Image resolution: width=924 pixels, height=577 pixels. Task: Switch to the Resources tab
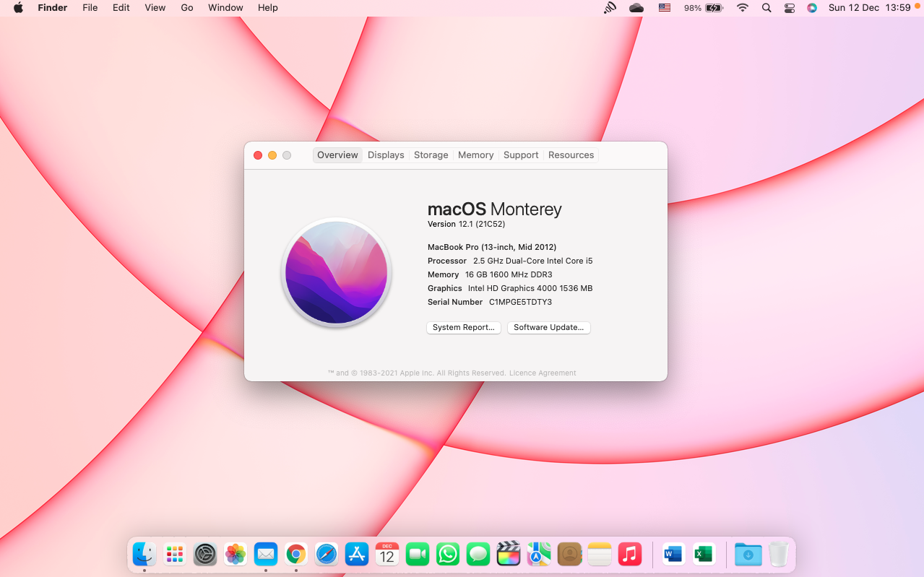571,155
